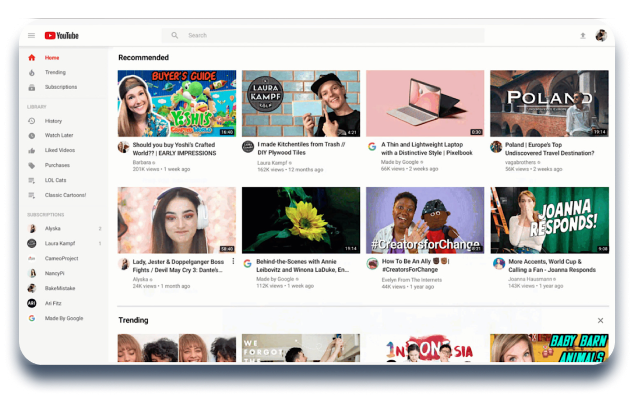
Task: Click the LOL Cats playlist icon
Action: tap(32, 180)
